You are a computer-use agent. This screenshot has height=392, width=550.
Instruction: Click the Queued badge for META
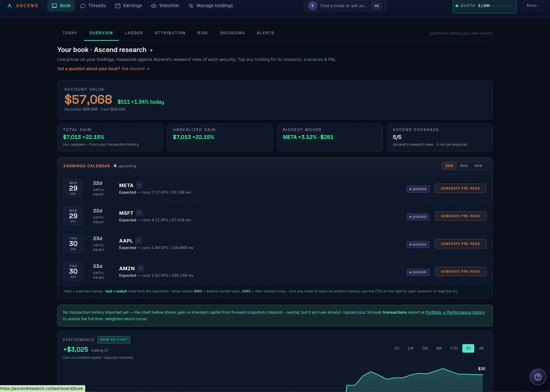[x=418, y=189]
